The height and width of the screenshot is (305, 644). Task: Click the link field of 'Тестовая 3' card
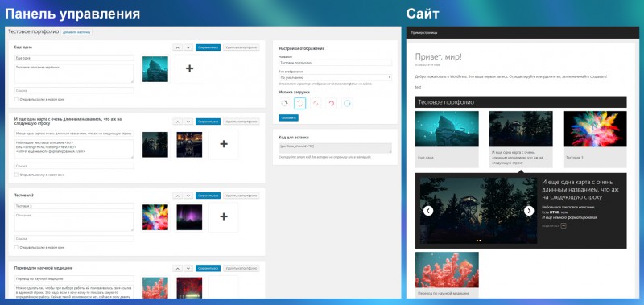74,238
